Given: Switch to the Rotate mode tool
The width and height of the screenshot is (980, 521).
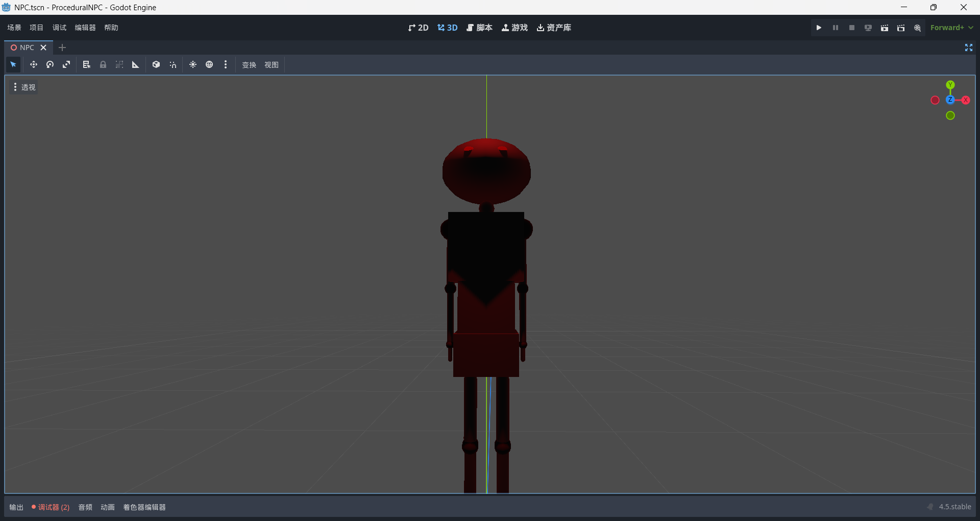Looking at the screenshot, I should [x=50, y=65].
